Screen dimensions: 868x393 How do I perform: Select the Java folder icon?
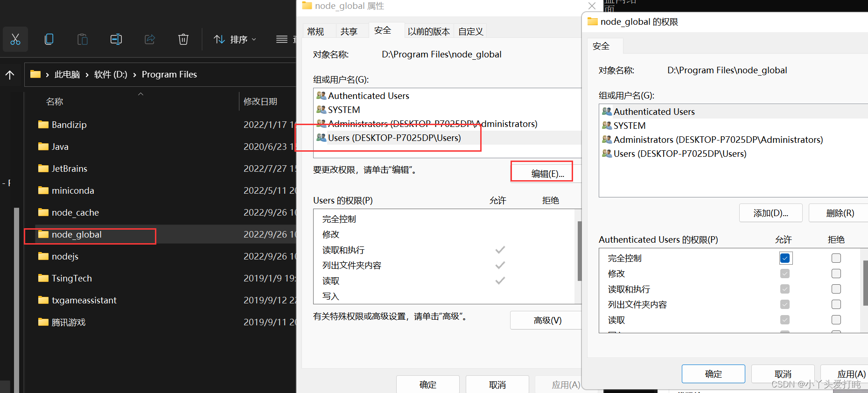click(43, 147)
